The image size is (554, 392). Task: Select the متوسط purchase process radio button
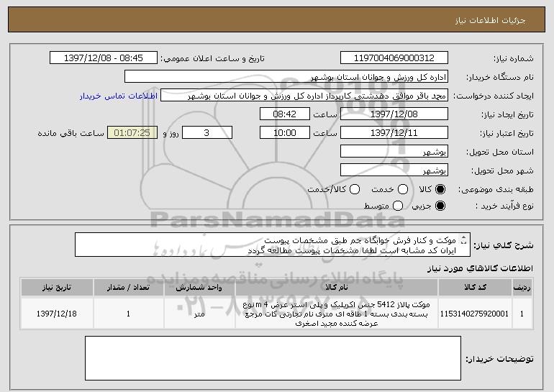click(398, 206)
